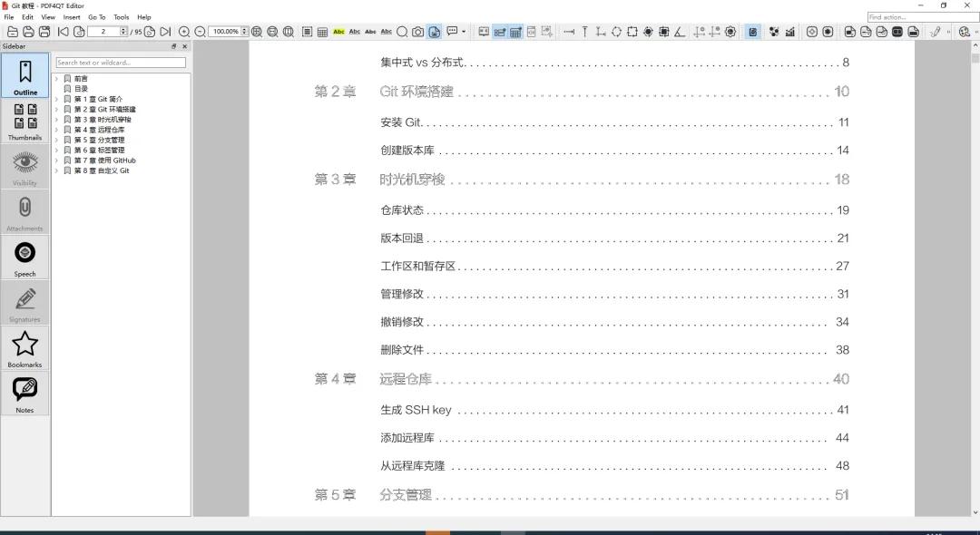This screenshot has width=980, height=535.
Task: Select the yellow text highlight tool
Action: pyautogui.click(x=338, y=31)
